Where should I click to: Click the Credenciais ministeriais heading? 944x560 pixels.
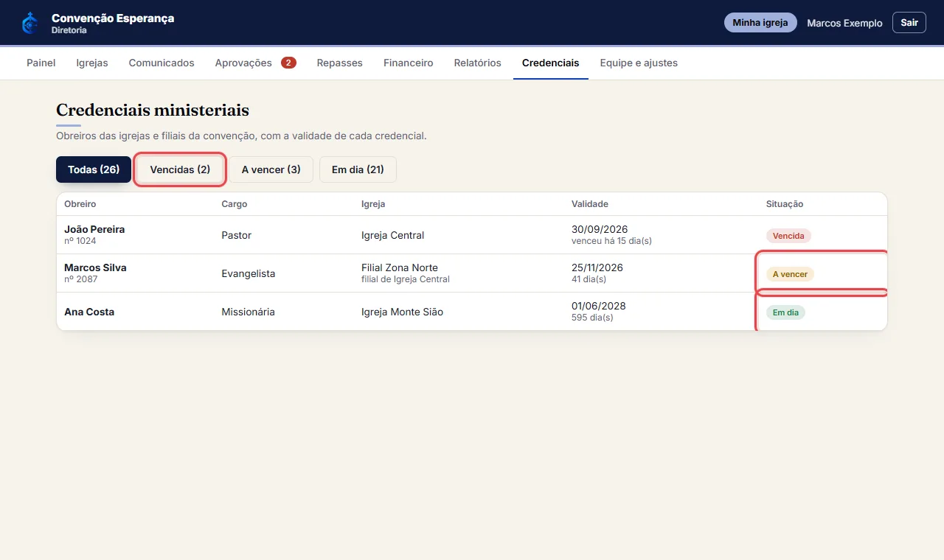[153, 111]
